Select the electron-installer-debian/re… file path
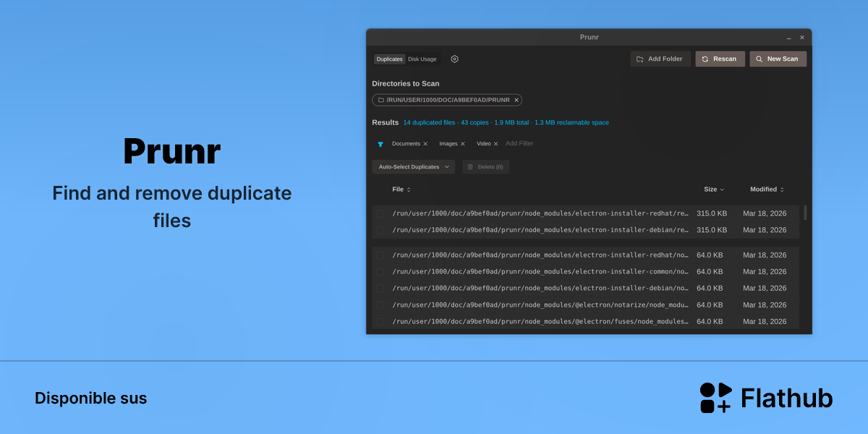Viewport: 868px width, 434px height. [x=540, y=230]
